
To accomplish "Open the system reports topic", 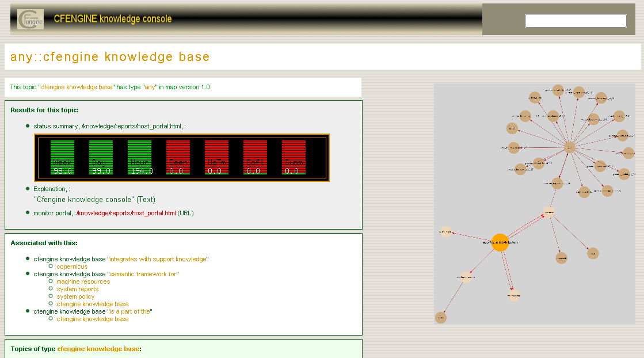I will (77, 289).
